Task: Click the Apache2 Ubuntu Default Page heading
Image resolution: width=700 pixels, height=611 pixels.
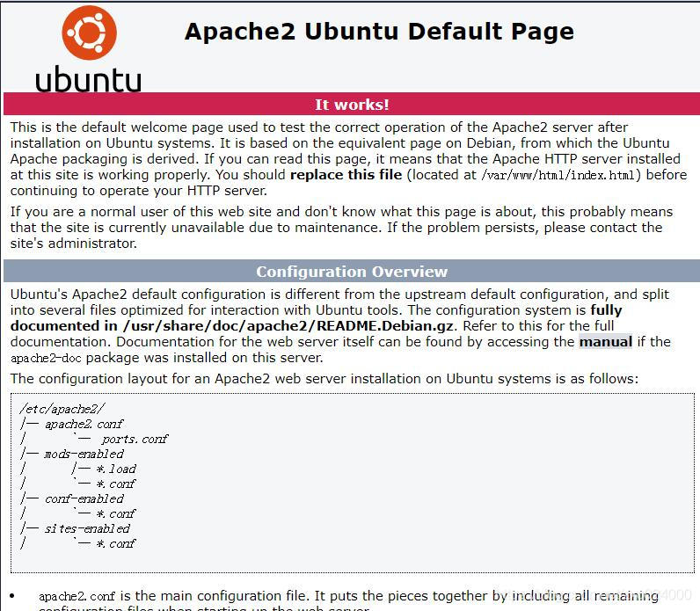Action: coord(379,32)
